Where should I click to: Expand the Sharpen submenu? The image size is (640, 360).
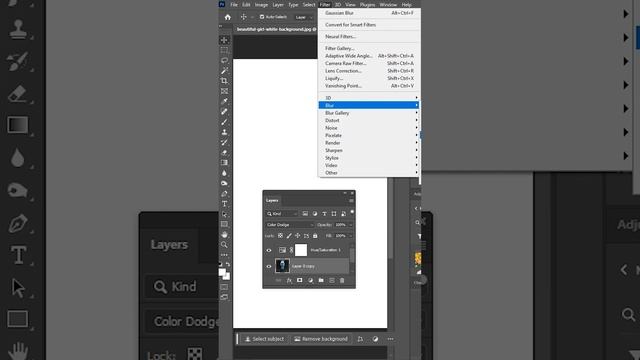coord(369,150)
